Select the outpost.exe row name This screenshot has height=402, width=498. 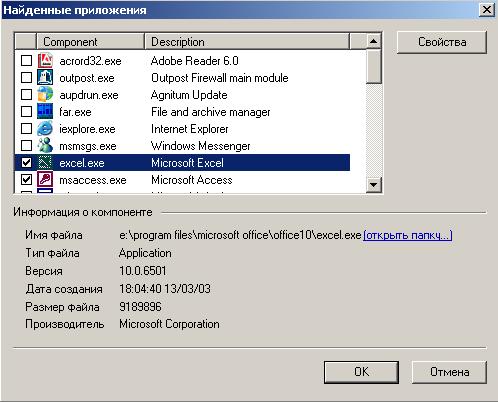point(87,78)
